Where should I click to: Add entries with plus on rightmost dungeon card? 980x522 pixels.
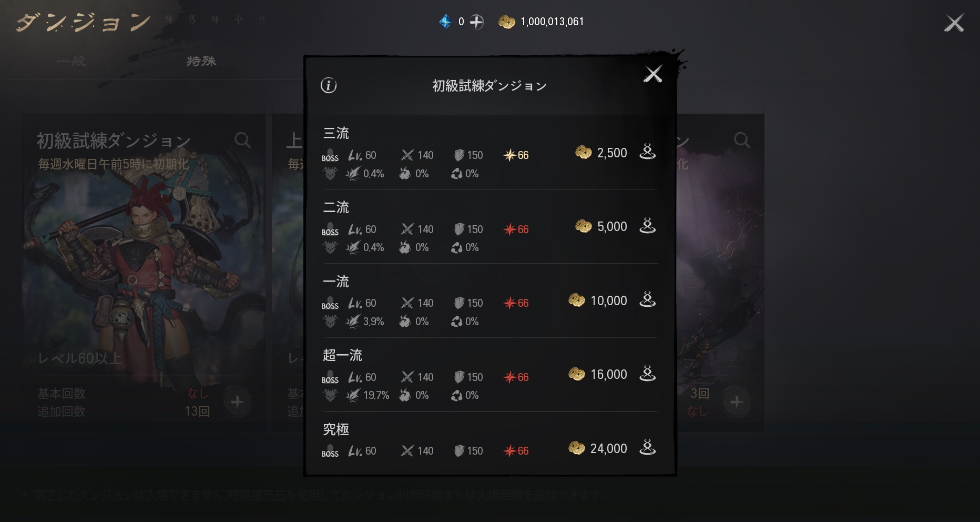click(737, 402)
